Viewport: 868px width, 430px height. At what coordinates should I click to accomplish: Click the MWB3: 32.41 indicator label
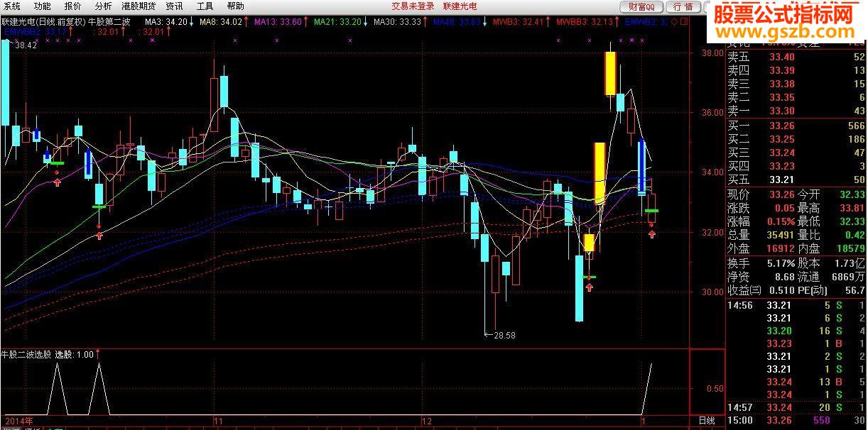[x=518, y=22]
